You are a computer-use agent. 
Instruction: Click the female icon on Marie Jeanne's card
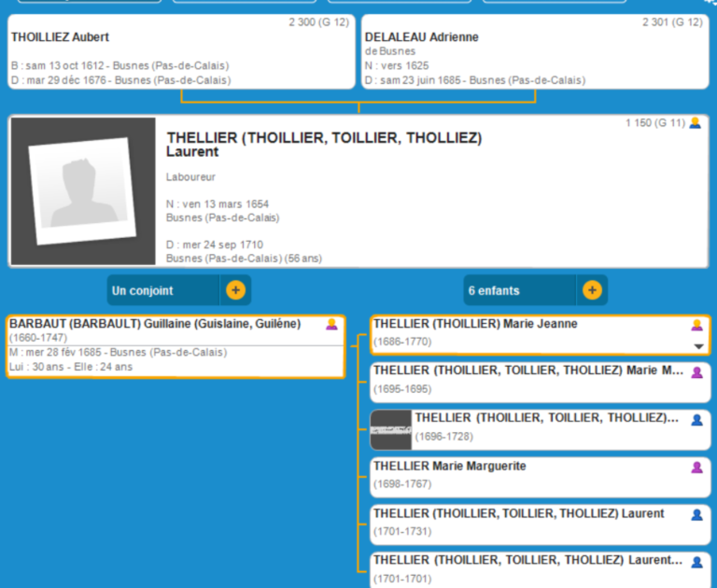696,325
